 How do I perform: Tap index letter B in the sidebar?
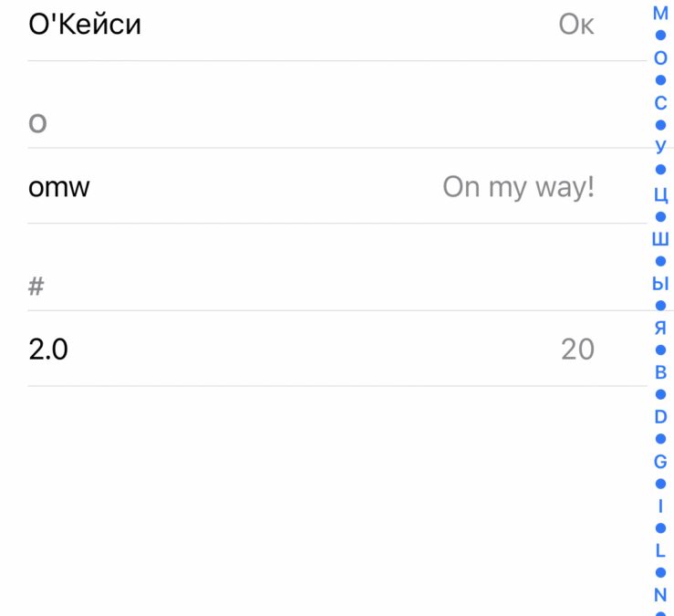(660, 372)
